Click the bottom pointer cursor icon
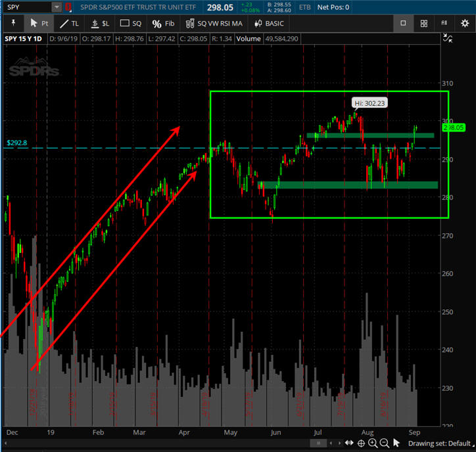The image size is (476, 452). 396,443
